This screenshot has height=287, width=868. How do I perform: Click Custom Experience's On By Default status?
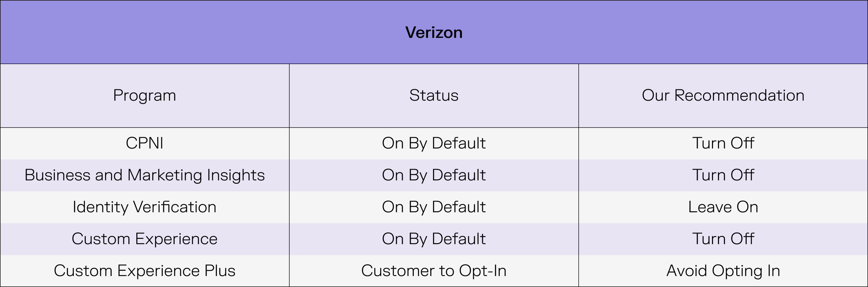point(434,239)
